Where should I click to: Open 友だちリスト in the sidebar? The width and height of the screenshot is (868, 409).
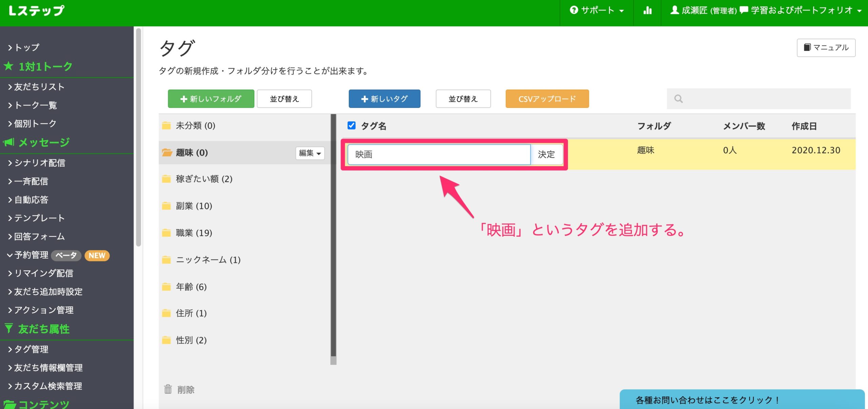[x=39, y=87]
